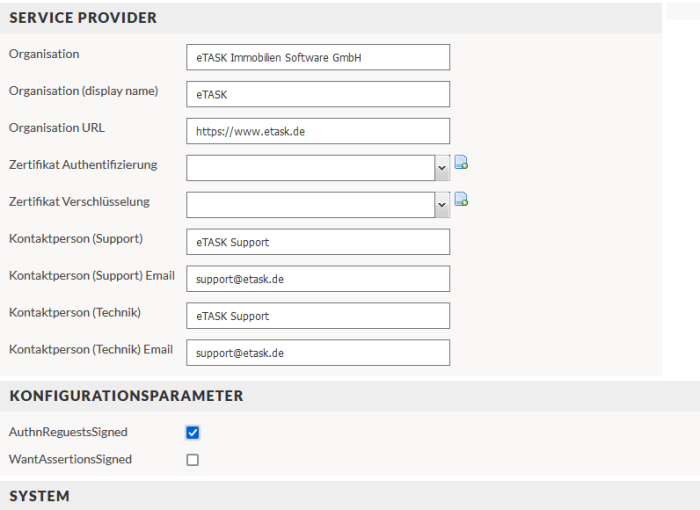
Task: Click the Zertifikat Verschlüsselung label
Action: [x=79, y=202]
